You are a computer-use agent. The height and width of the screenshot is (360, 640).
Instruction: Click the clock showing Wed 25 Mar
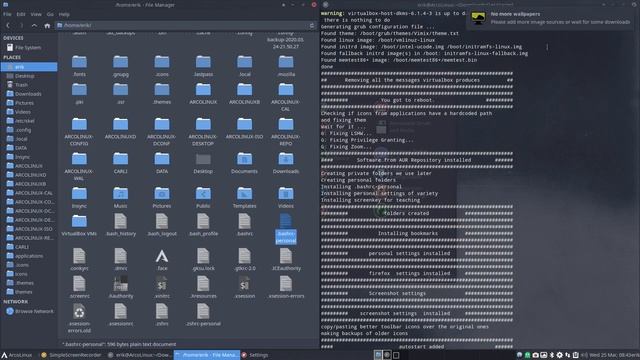615,355
